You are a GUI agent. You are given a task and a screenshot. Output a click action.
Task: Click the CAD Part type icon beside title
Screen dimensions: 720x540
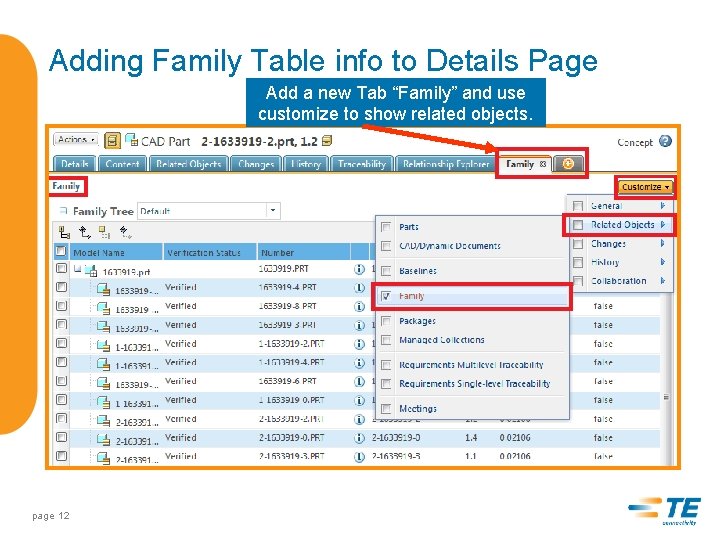131,140
